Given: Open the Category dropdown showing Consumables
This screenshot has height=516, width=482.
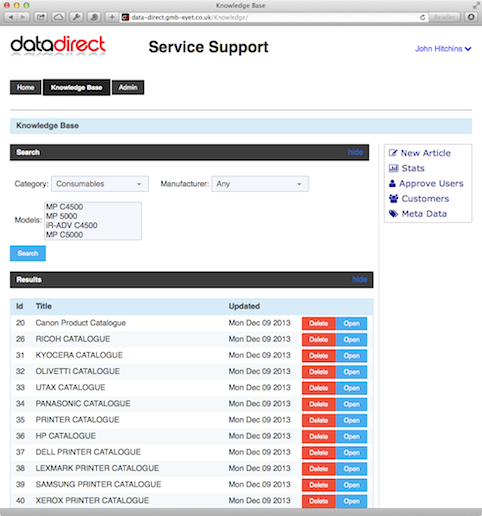Looking at the screenshot, I should point(100,184).
